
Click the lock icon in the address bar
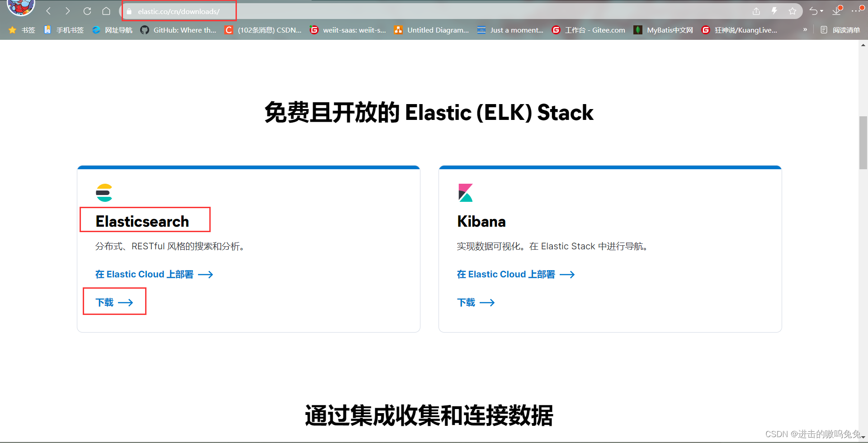click(129, 11)
